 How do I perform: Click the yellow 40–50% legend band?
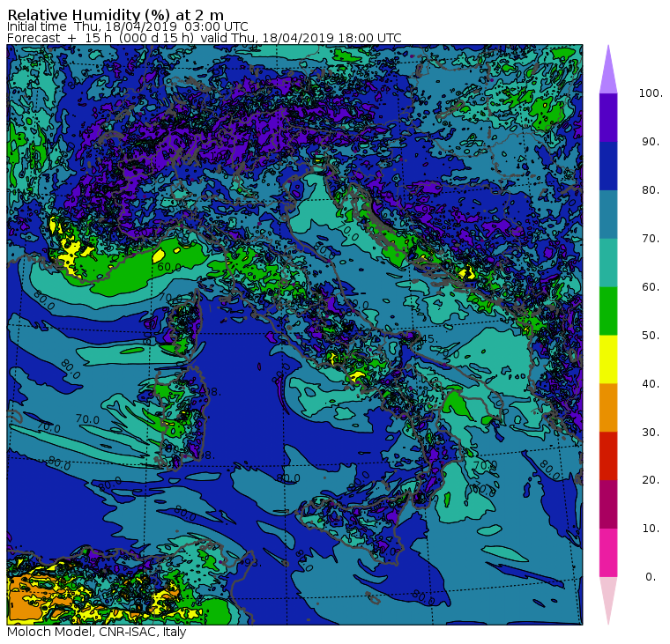[x=608, y=359]
